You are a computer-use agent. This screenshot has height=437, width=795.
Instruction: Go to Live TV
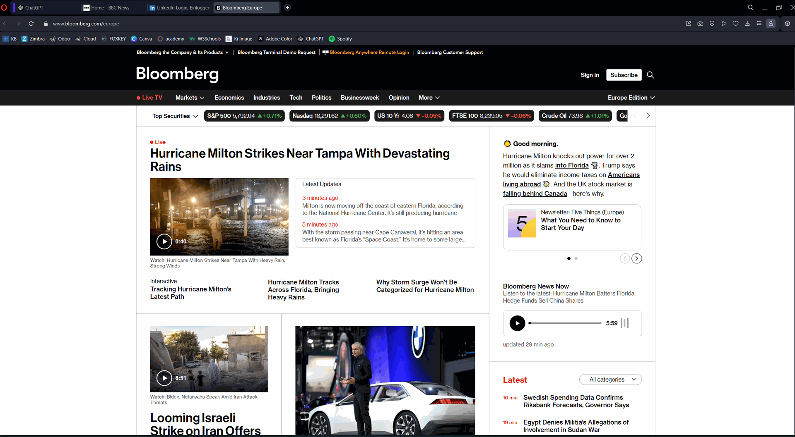(x=151, y=98)
